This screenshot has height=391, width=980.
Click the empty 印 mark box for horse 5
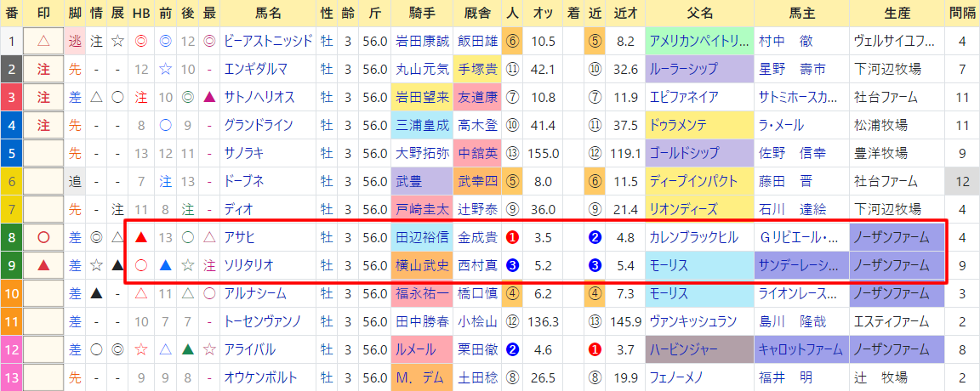pos(43,153)
